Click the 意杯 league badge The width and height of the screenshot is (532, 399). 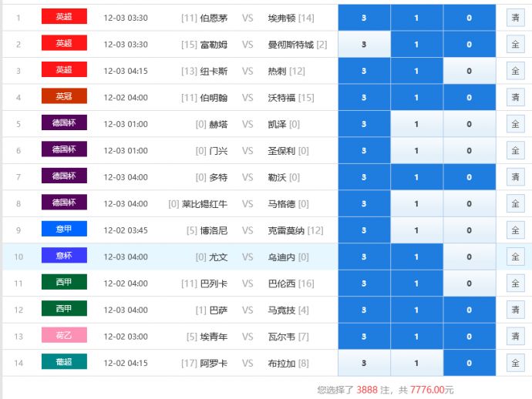64,256
